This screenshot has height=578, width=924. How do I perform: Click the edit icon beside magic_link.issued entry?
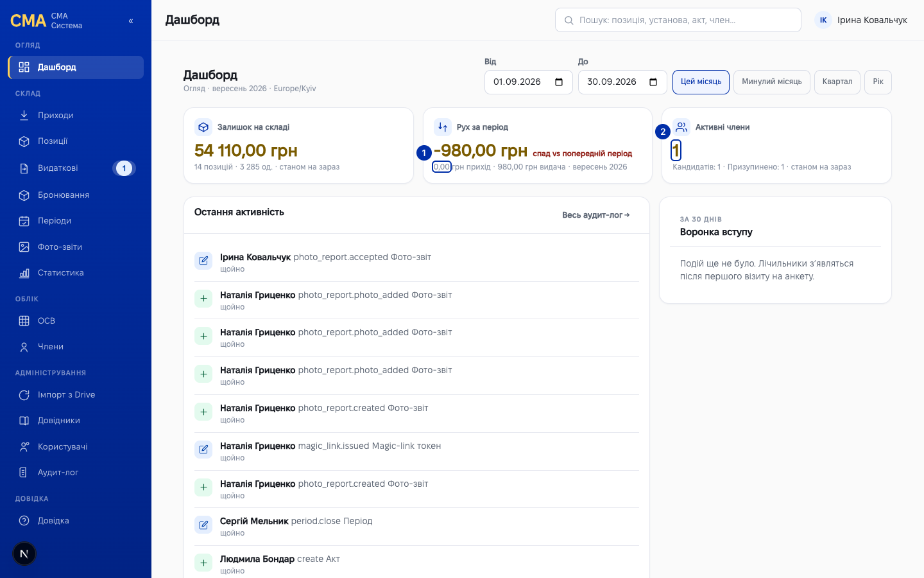click(x=203, y=450)
